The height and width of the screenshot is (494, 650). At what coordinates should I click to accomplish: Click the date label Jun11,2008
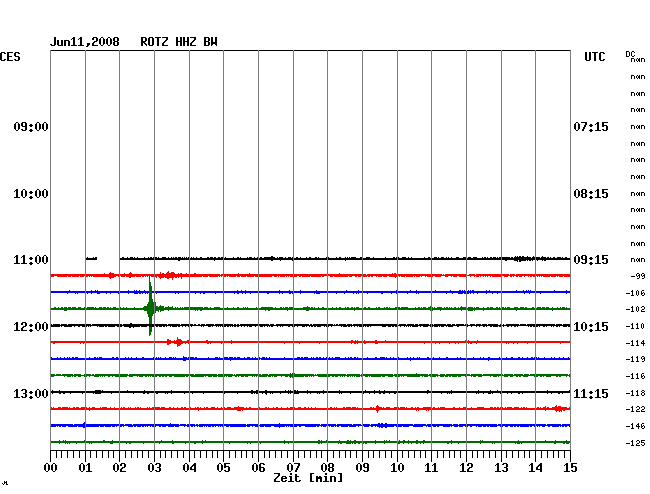point(85,42)
